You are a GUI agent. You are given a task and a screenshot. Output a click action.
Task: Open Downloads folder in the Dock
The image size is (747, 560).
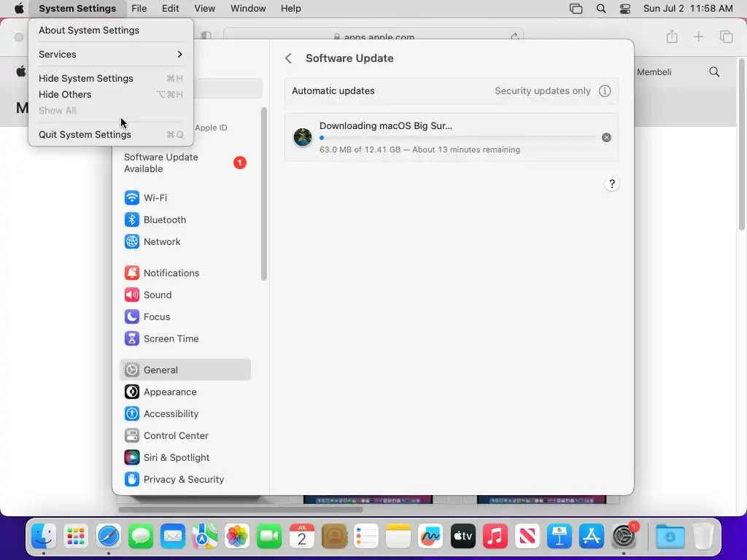670,537
